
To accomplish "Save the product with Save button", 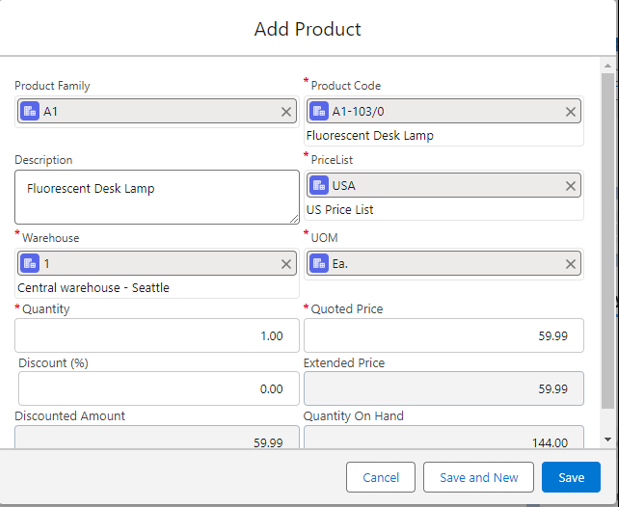I will tap(571, 477).
